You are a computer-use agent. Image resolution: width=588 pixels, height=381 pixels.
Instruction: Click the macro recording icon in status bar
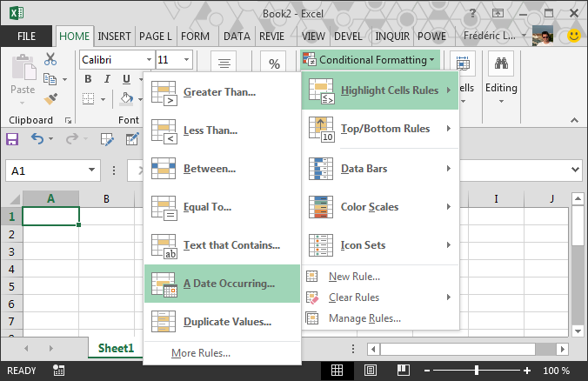click(x=58, y=371)
